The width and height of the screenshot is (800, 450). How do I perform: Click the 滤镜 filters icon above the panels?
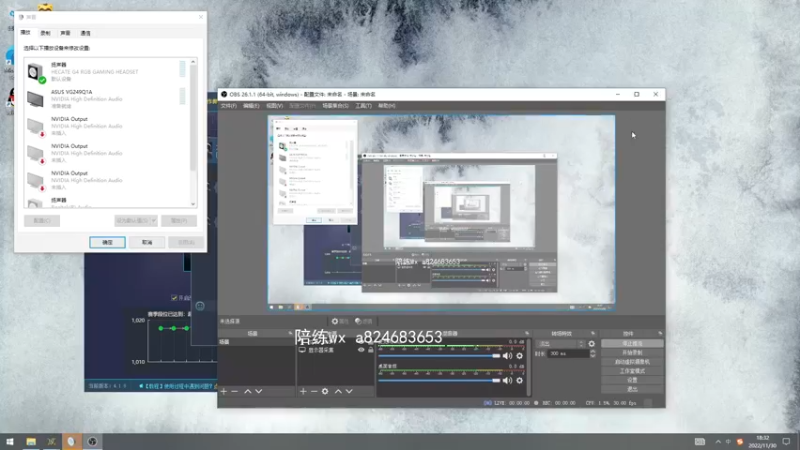(363, 321)
